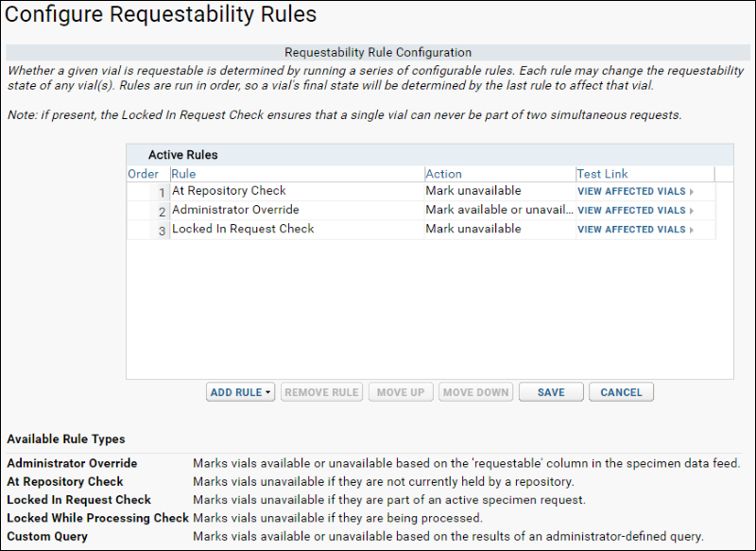Select the Administrator Override rule row

(x=421, y=211)
